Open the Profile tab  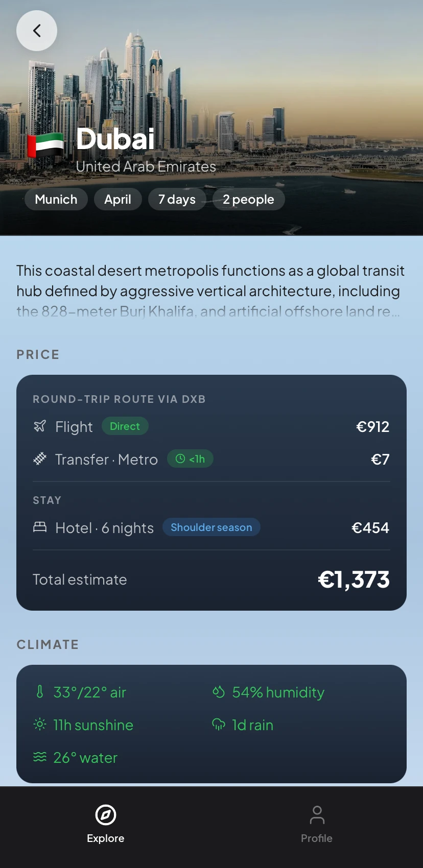(317, 823)
